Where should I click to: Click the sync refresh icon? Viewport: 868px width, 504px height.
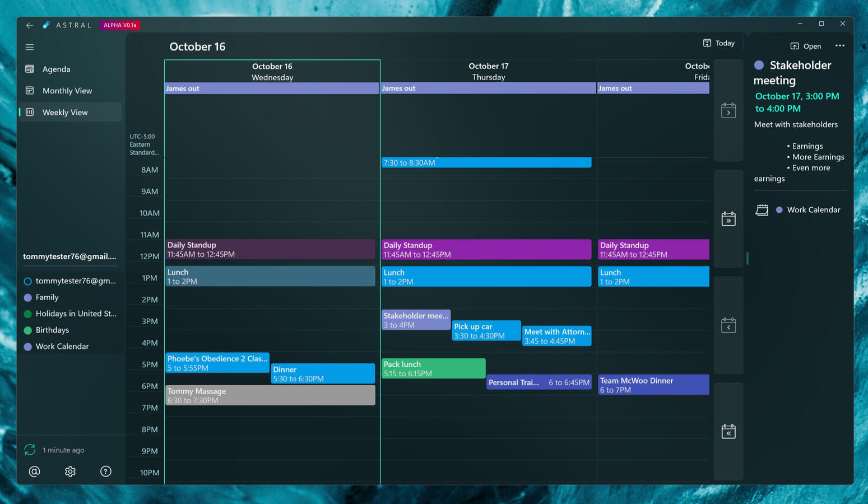30,450
